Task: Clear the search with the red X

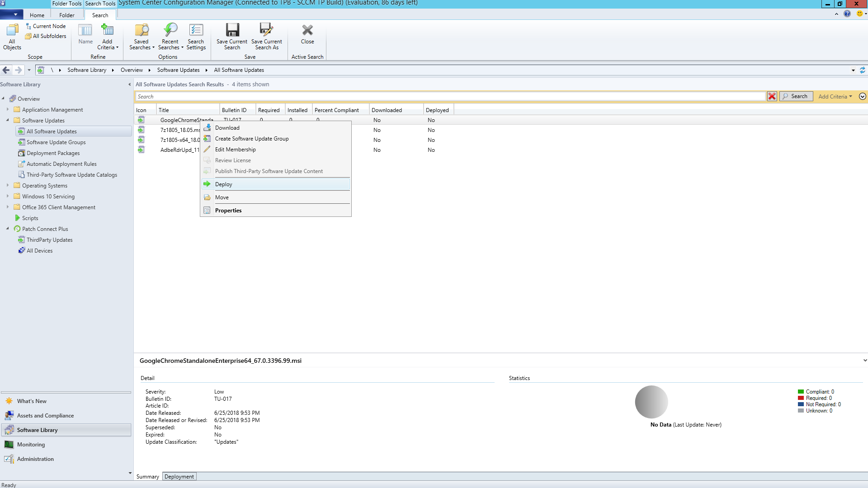Action: [x=772, y=96]
